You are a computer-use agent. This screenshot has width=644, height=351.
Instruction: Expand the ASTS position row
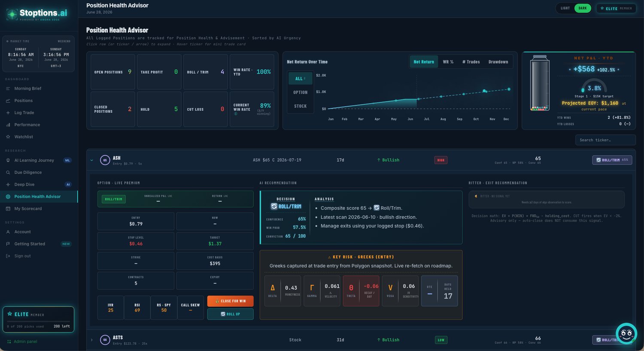pyautogui.click(x=91, y=340)
